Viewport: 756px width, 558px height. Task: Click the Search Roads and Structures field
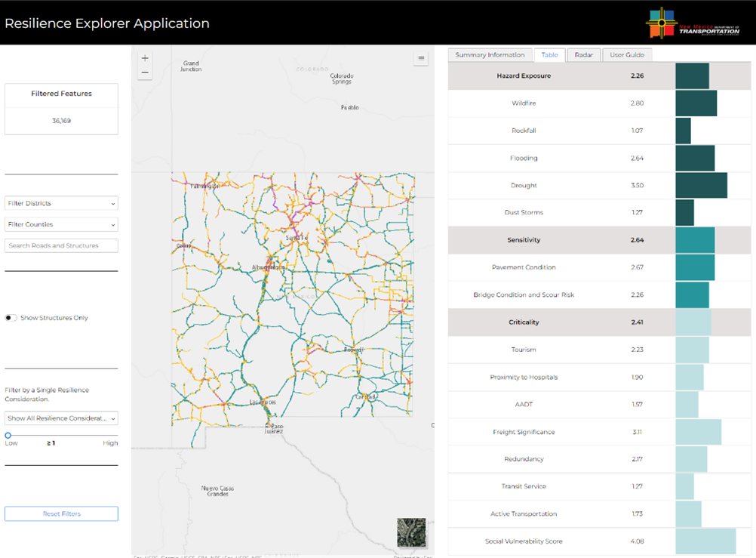pyautogui.click(x=60, y=245)
